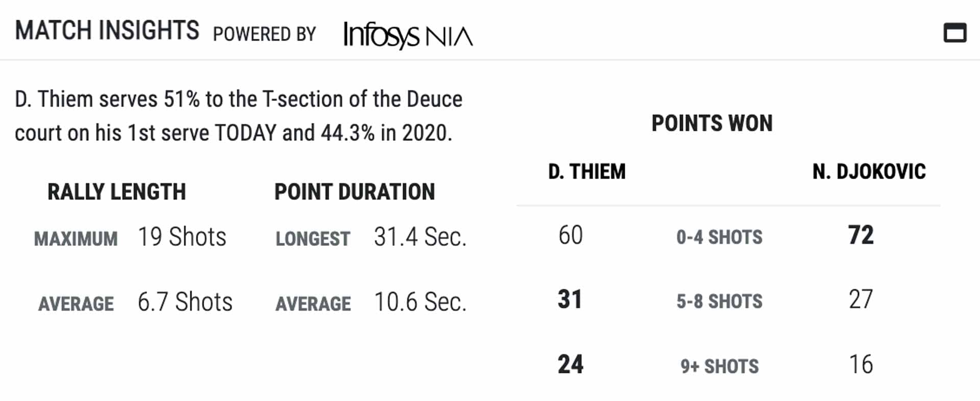Click the POWERED BY label
This screenshot has width=980, height=401.
[x=264, y=34]
